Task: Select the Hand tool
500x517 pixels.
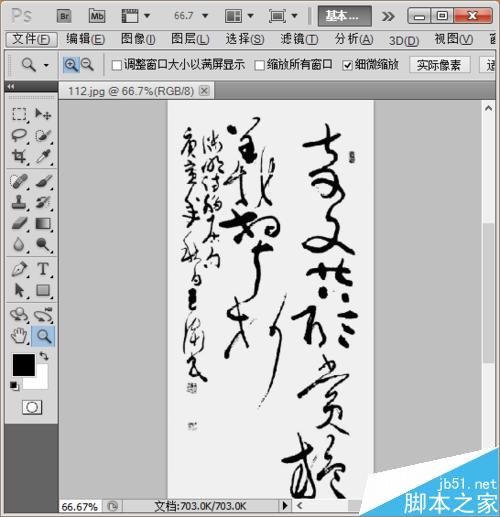Action: pos(19,336)
